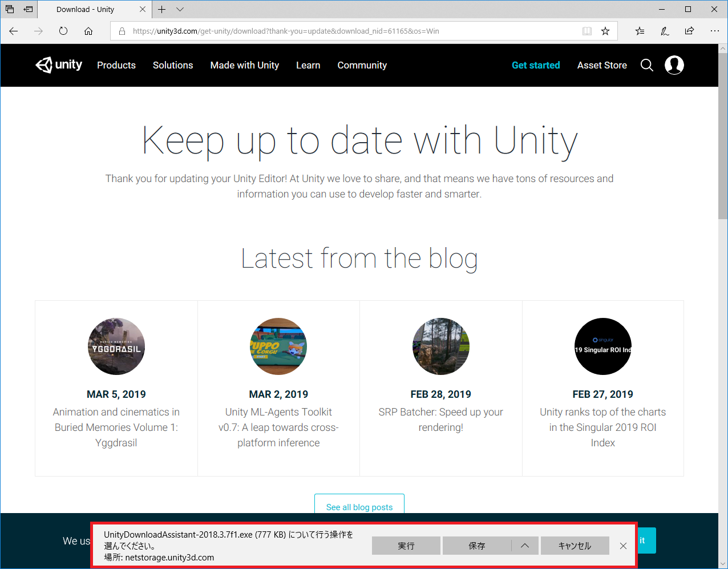
Task: Open the Singular ROI Index thumbnail
Action: 603,346
